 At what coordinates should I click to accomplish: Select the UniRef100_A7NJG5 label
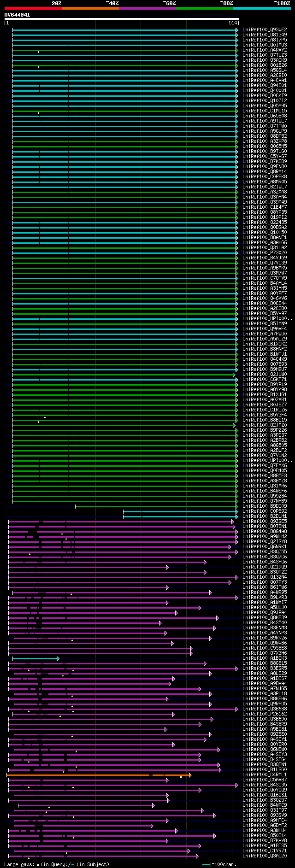[x=265, y=688]
